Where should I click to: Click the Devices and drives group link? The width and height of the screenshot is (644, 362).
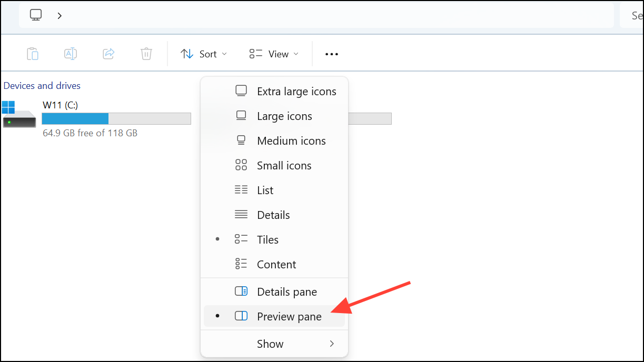click(42, 85)
